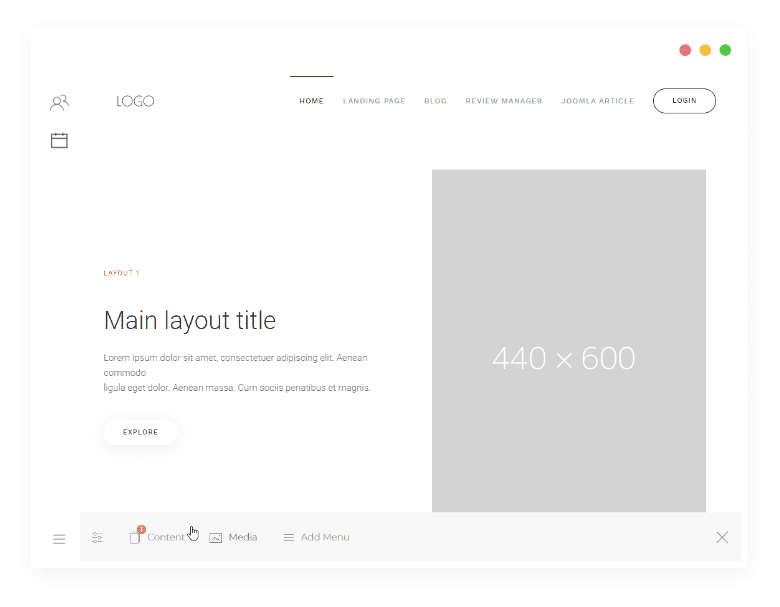Screen dimensions: 780x607
Task: Select the Media toolbar label
Action: tap(243, 537)
